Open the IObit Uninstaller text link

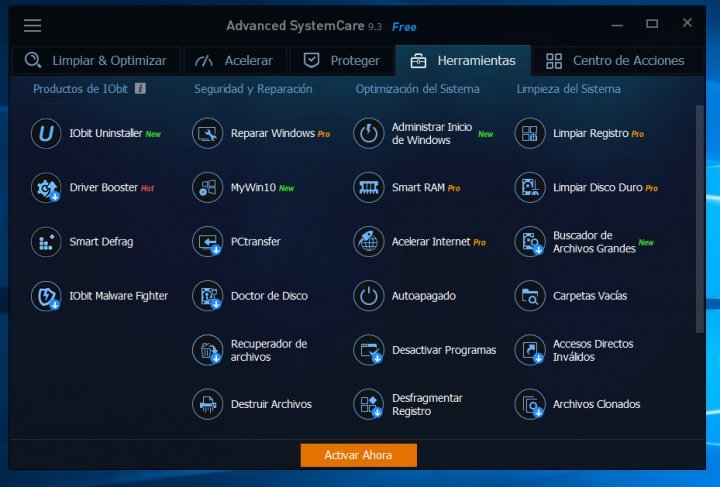click(106, 134)
